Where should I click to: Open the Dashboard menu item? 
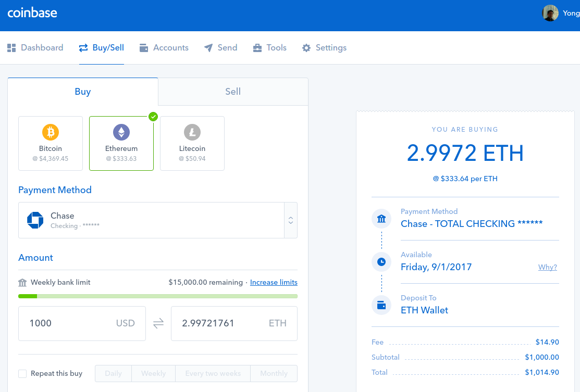35,48
